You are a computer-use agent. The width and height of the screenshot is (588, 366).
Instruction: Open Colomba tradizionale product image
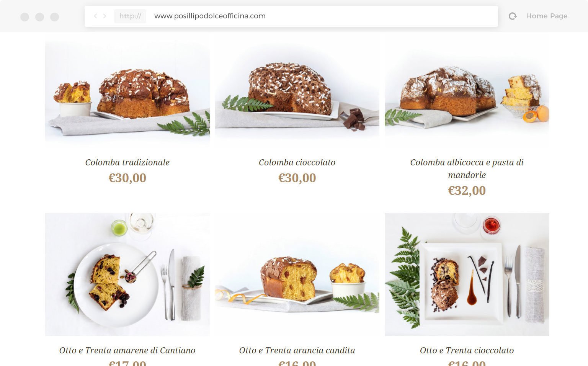pos(127,90)
